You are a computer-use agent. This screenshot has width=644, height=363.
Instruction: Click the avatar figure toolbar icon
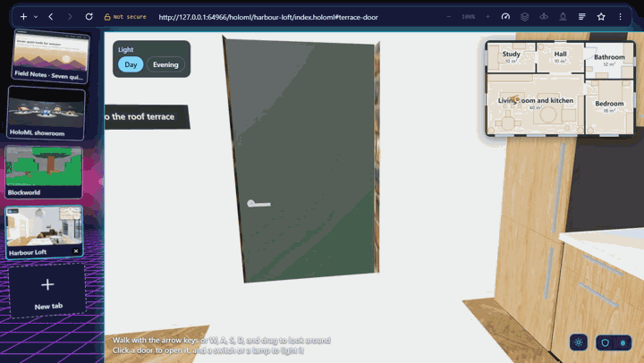(x=563, y=17)
